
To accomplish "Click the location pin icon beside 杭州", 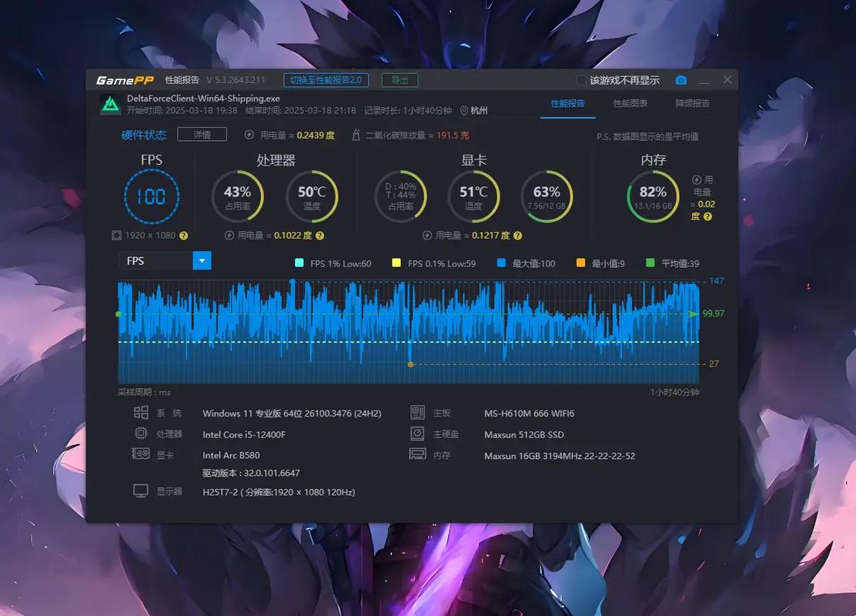I will coord(463,110).
